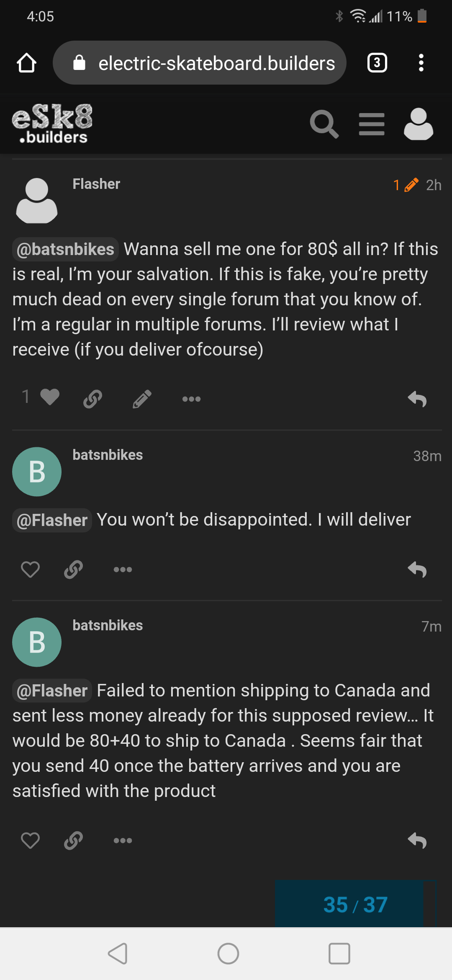Show more actions on batsnbikes' shipping post

click(123, 841)
